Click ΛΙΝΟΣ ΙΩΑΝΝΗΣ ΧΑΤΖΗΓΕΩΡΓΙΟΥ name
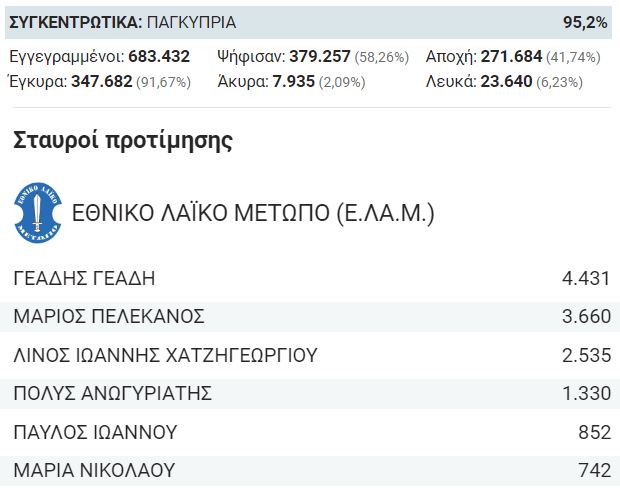Image resolution: width=620 pixels, height=494 pixels. coord(165,355)
